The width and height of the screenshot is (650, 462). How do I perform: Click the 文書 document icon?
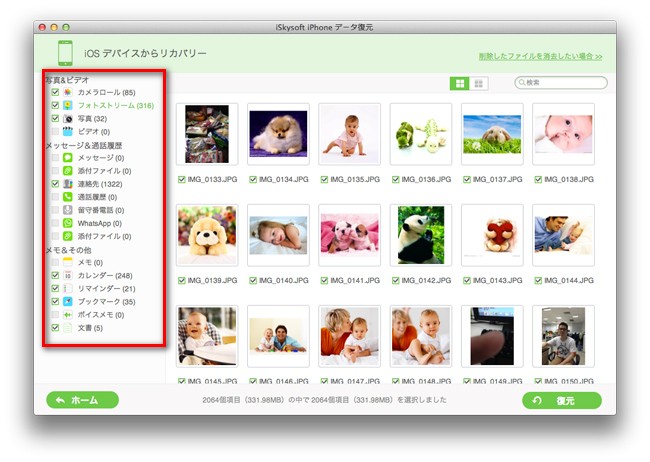[68, 328]
